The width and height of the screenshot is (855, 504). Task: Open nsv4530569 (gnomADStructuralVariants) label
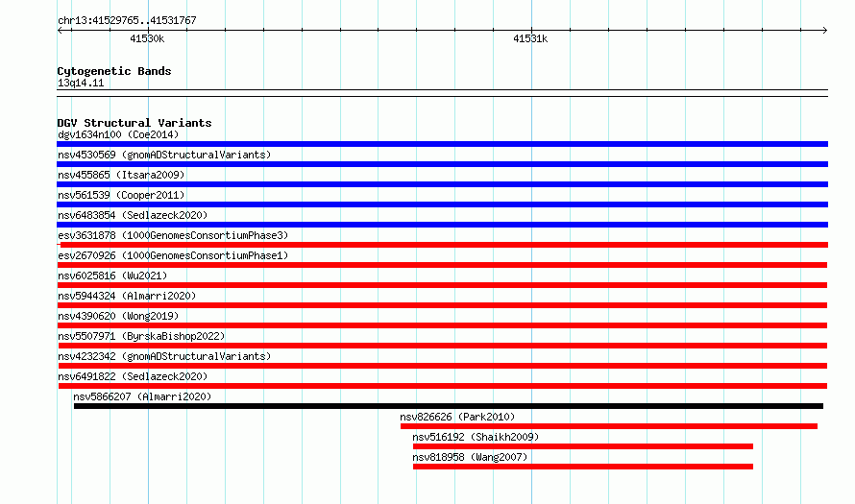point(164,155)
